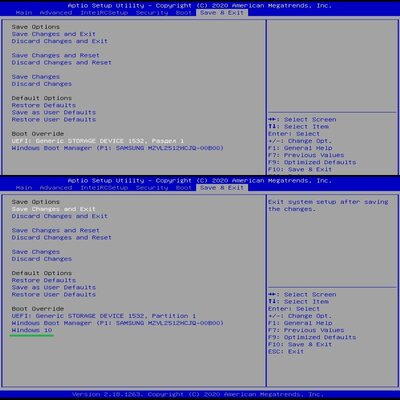Viewport: 400px width, 400px height.
Task: Go to the Security tab in the lower screen
Action: (152, 188)
